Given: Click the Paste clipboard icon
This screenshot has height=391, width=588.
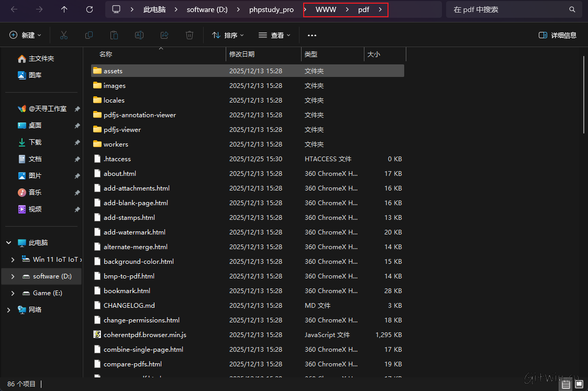Looking at the screenshot, I should coord(114,35).
